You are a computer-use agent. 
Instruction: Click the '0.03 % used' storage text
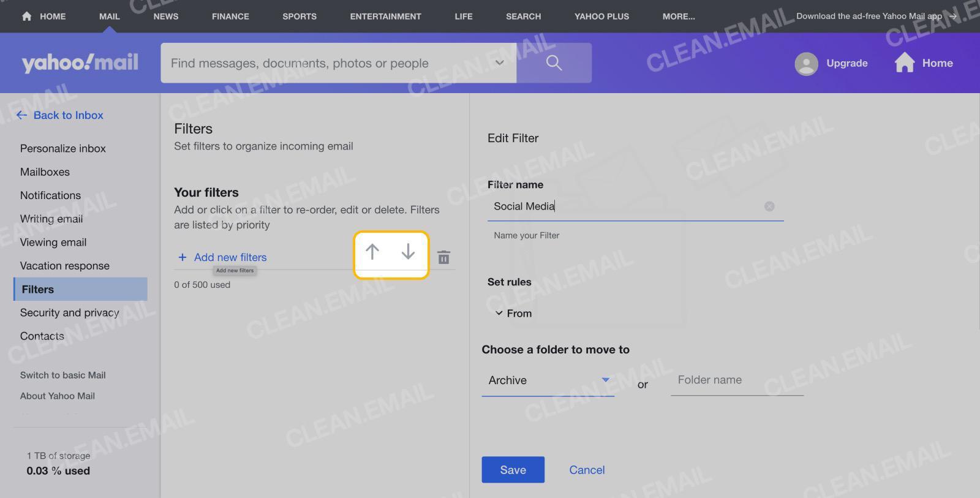click(58, 471)
